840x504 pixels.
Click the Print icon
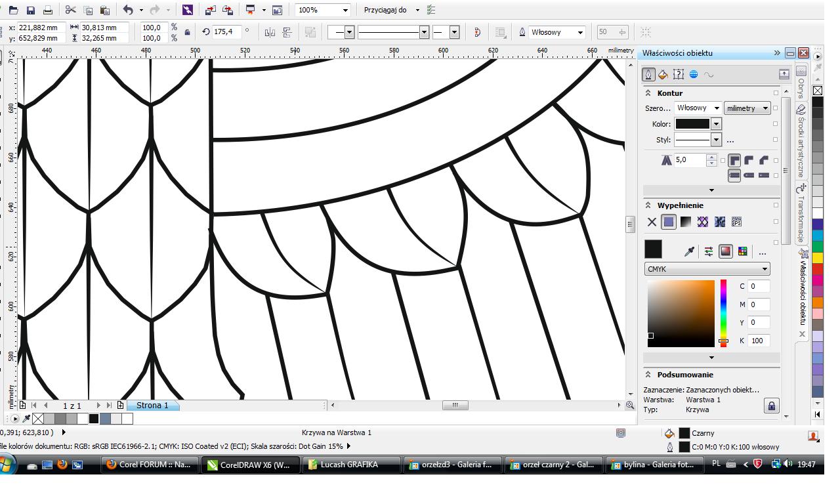pos(47,10)
